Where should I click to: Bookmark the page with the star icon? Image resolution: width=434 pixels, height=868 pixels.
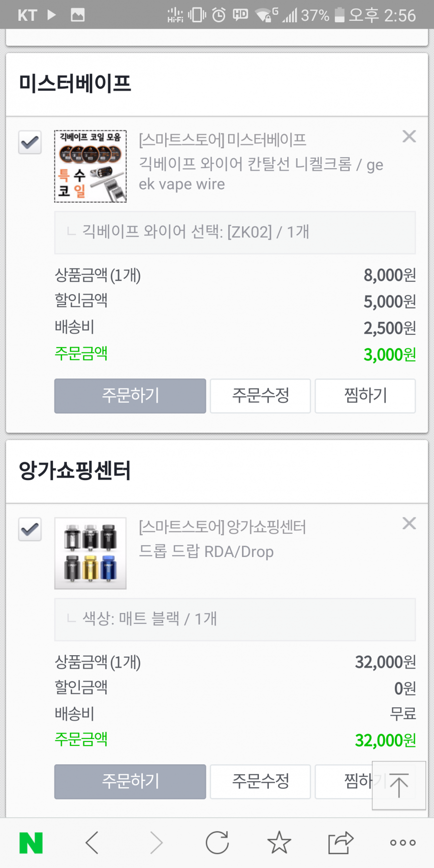click(x=279, y=843)
